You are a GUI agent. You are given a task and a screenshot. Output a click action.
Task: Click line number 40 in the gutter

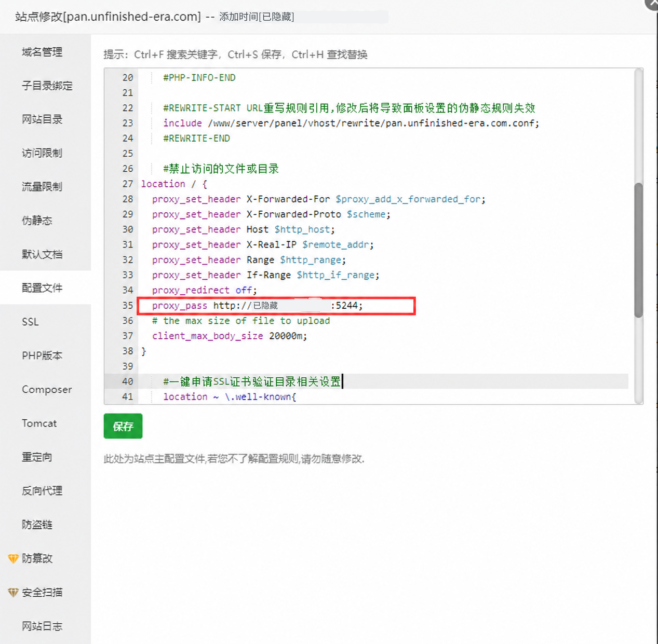[128, 381]
